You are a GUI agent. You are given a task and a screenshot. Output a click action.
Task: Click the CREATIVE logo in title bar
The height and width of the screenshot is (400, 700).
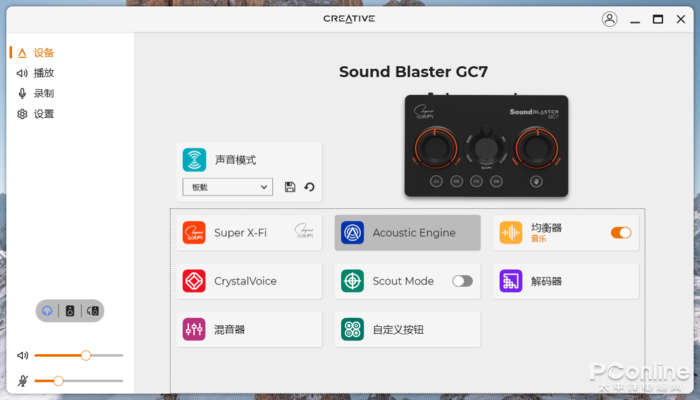(350, 19)
